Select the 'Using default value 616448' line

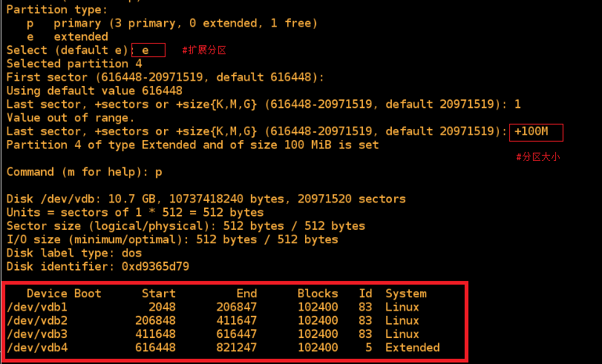click(x=94, y=91)
